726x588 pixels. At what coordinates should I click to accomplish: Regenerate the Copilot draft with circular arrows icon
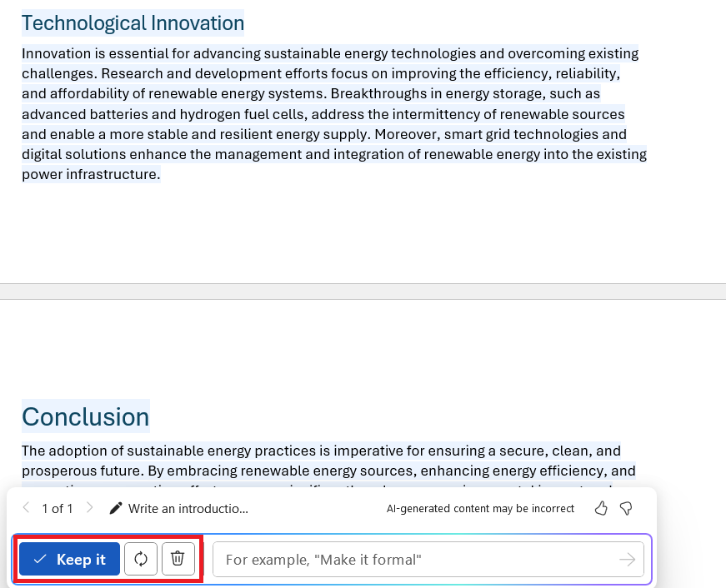(x=141, y=559)
